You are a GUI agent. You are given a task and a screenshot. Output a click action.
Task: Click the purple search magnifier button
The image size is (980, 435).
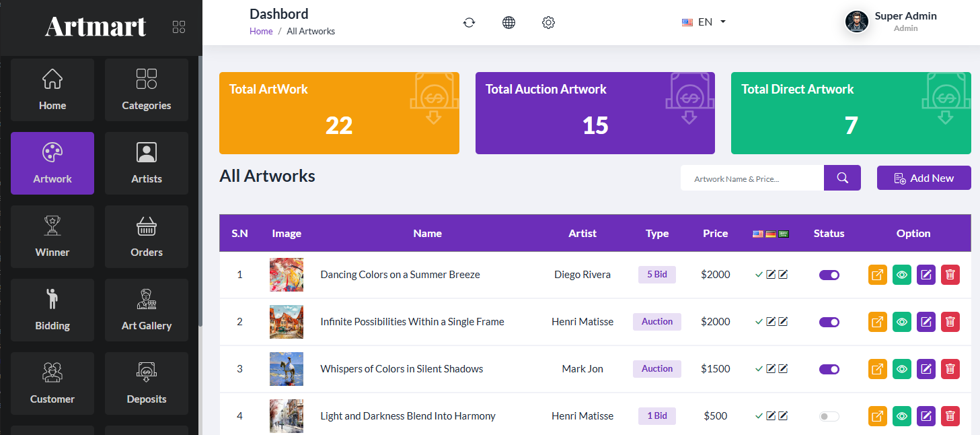pos(842,178)
